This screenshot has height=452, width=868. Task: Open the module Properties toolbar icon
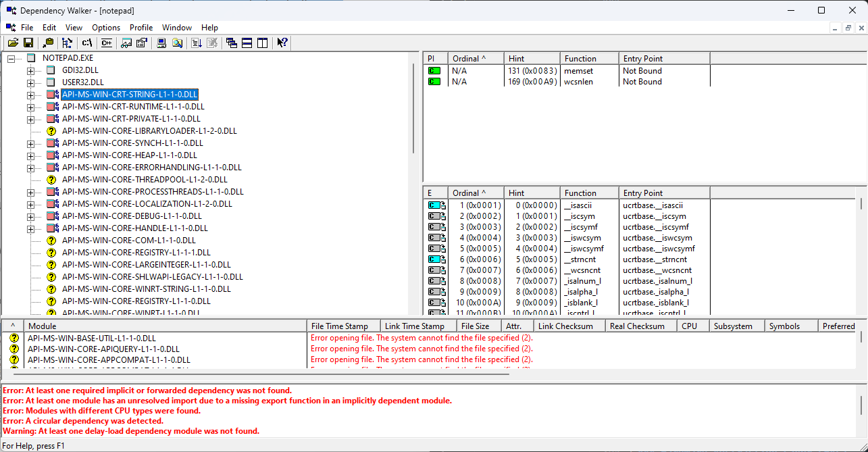pyautogui.click(x=142, y=43)
